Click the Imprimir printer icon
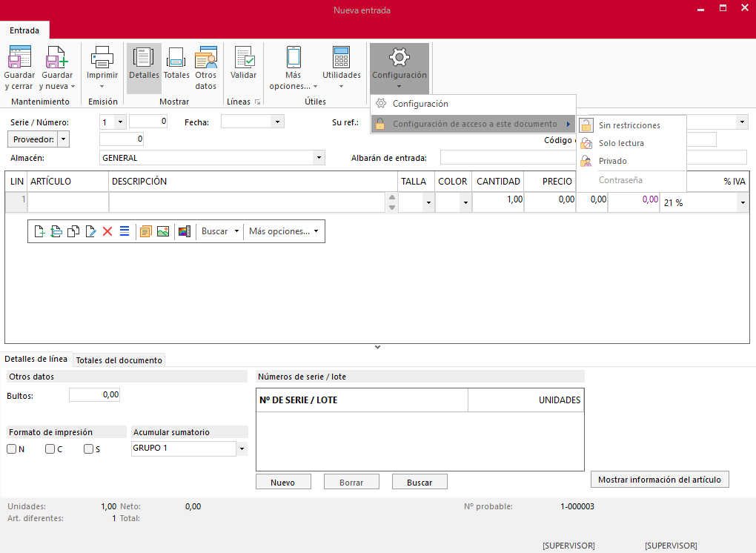 [x=102, y=57]
